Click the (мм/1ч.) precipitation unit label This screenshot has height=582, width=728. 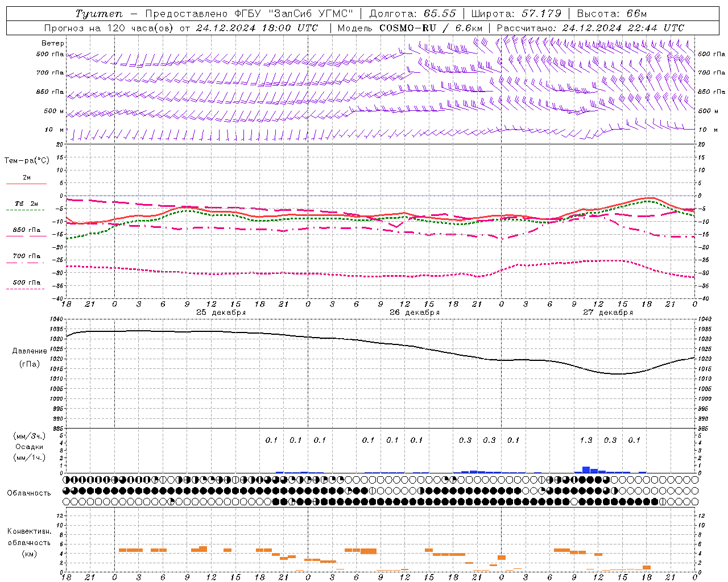[x=30, y=458]
